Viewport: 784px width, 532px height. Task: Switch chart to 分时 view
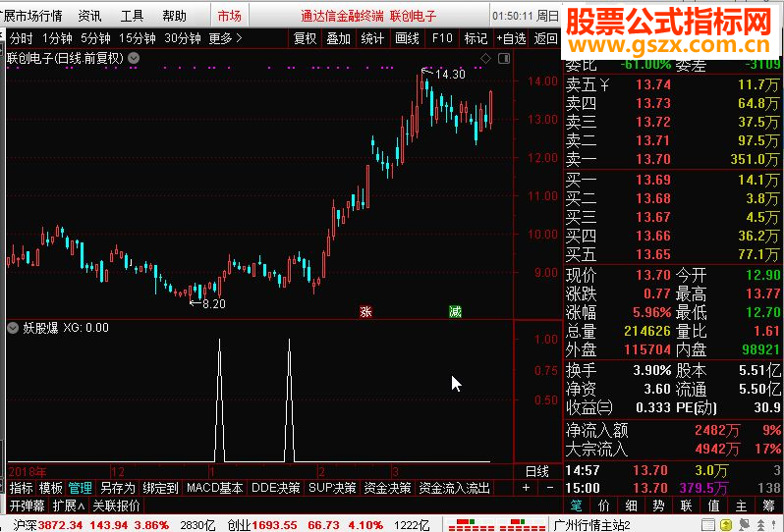pyautogui.click(x=21, y=38)
